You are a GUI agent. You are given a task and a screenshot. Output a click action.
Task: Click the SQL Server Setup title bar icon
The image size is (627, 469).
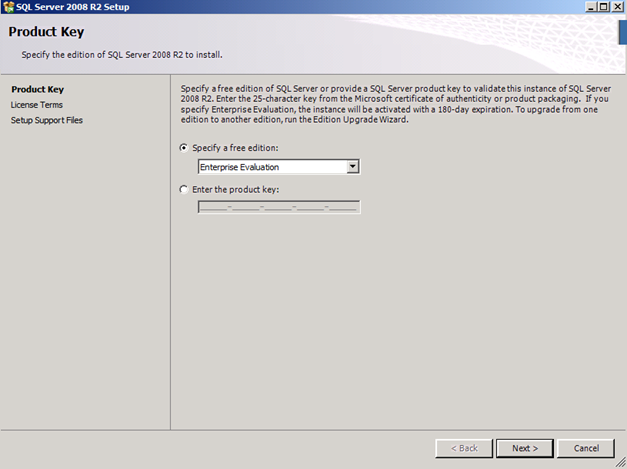point(8,7)
